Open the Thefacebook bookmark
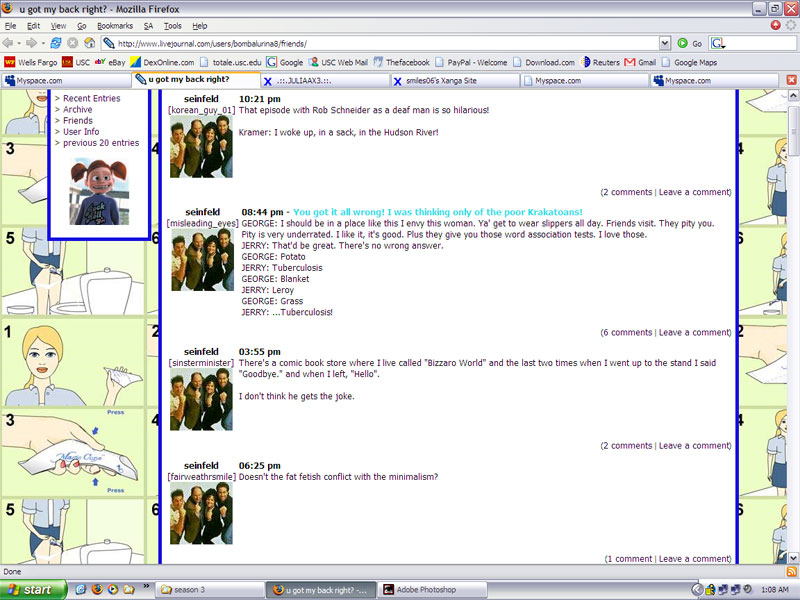This screenshot has height=600, width=800. tap(402, 62)
